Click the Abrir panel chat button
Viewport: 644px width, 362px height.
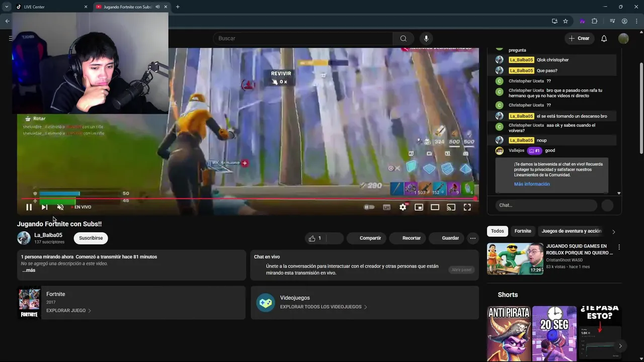(x=461, y=270)
